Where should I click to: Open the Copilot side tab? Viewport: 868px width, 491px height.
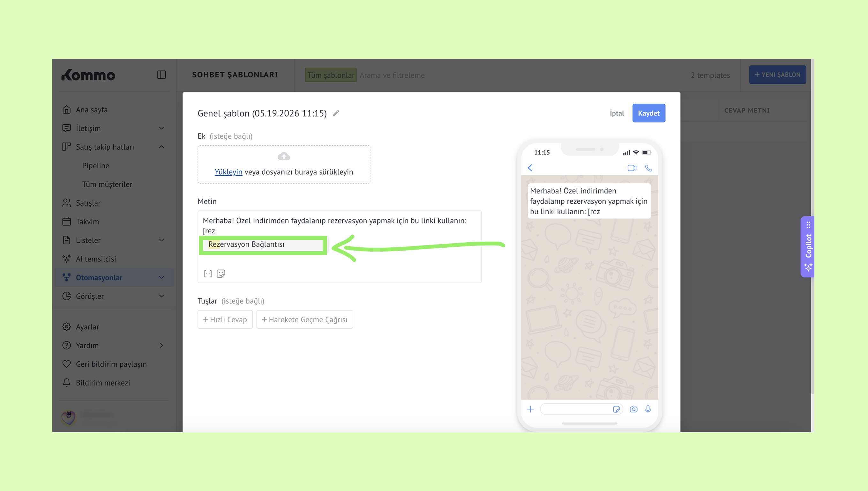[x=808, y=246]
